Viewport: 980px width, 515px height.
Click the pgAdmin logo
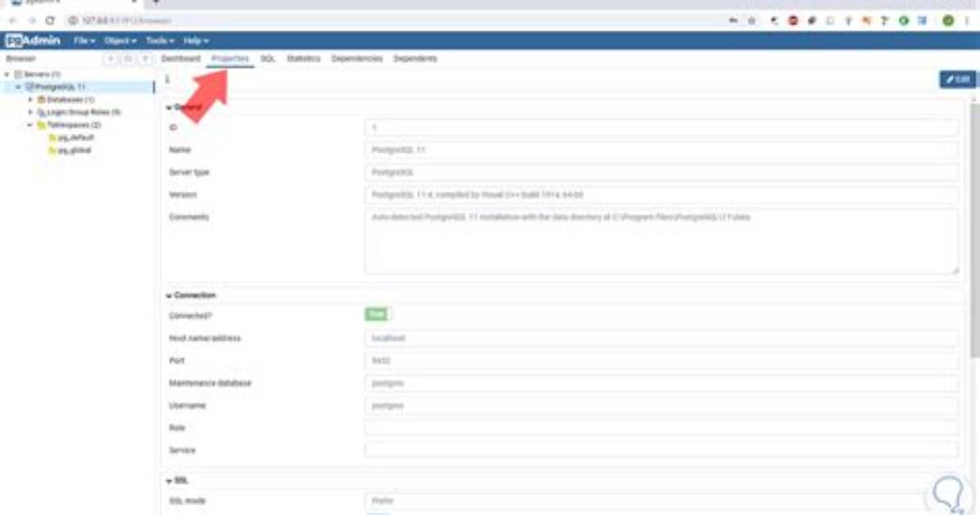coord(33,41)
